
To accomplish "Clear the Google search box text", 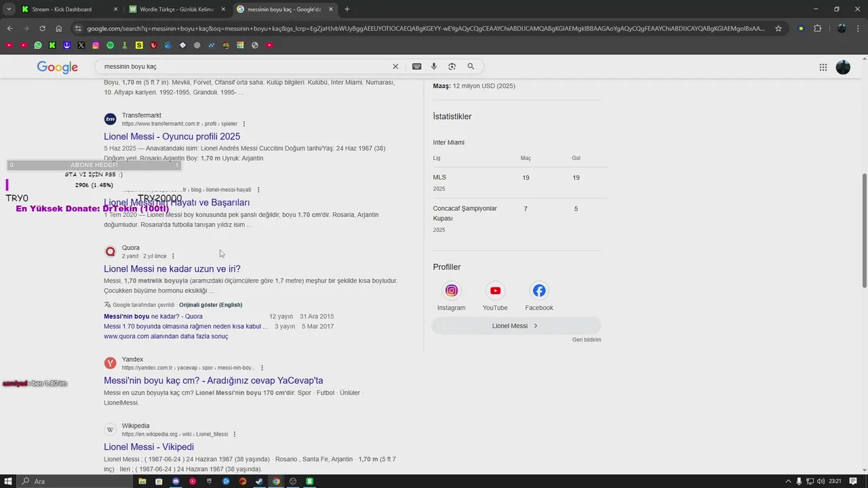I will pyautogui.click(x=395, y=66).
